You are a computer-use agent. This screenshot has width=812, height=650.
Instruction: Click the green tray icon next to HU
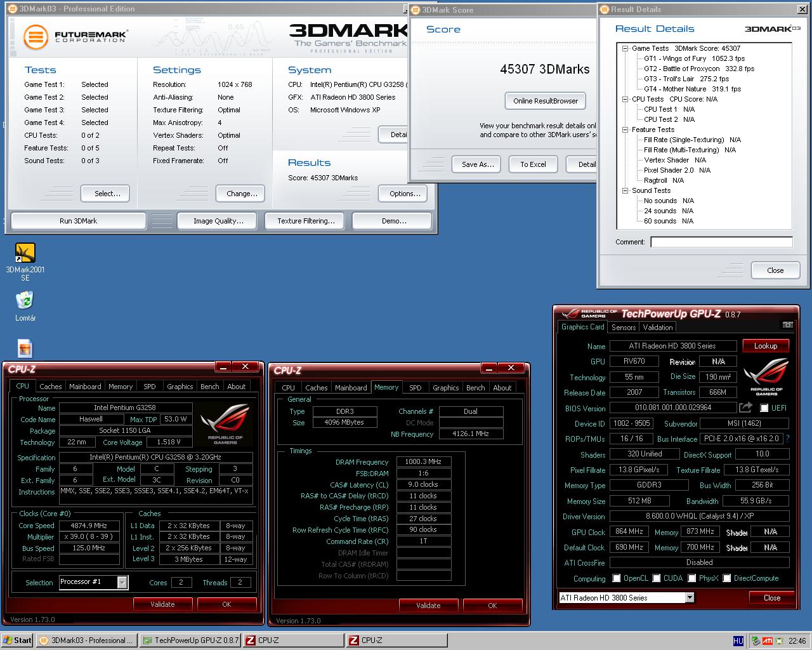755,641
